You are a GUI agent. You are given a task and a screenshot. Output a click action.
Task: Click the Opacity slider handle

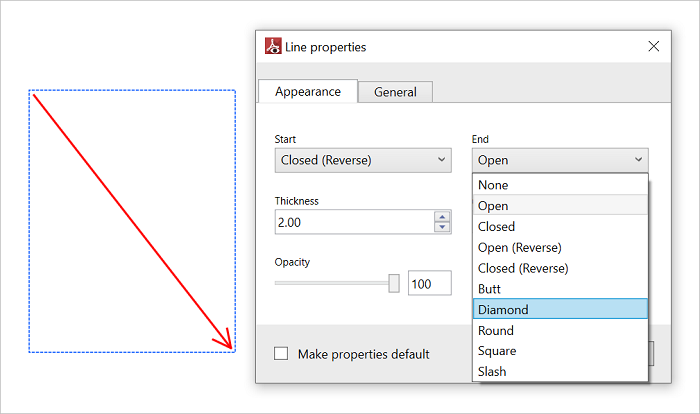(x=394, y=284)
